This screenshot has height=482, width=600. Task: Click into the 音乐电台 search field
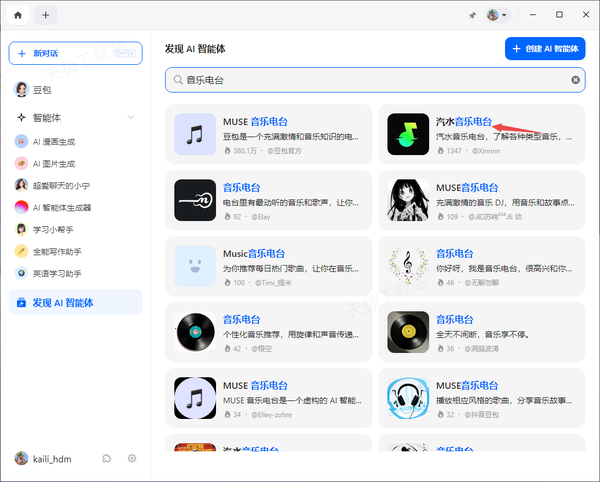pyautogui.click(x=370, y=80)
